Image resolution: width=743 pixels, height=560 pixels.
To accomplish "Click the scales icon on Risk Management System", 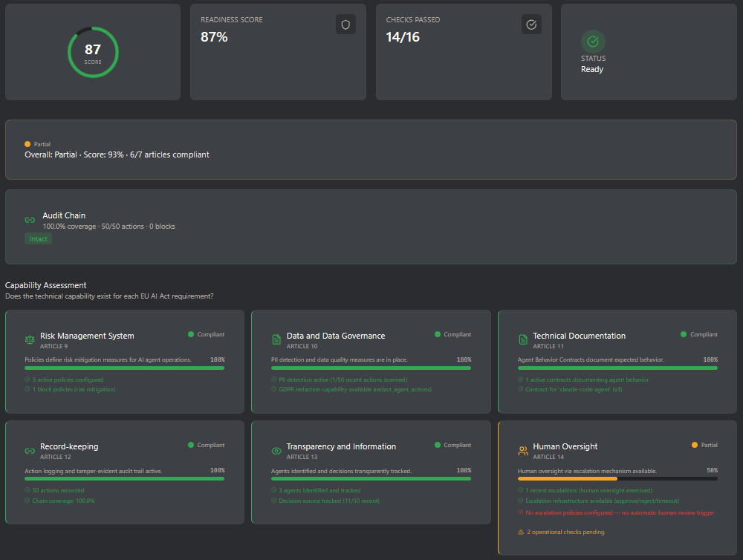I will pos(29,339).
